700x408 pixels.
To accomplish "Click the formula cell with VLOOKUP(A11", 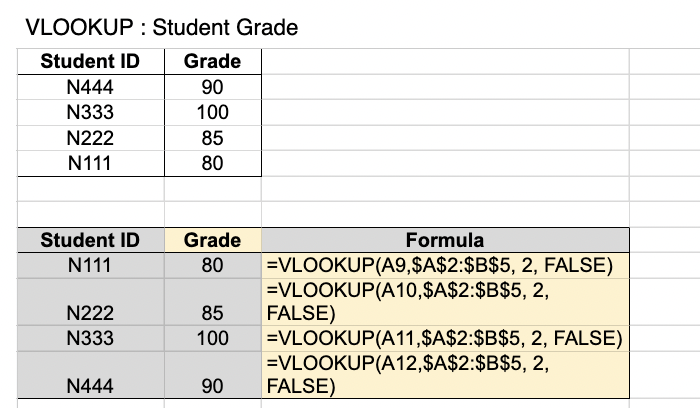I will click(444, 337).
